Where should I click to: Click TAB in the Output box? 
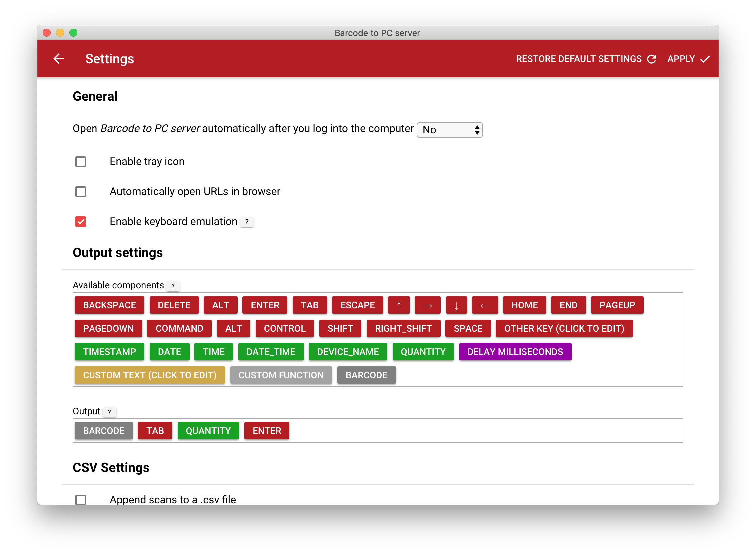click(155, 431)
